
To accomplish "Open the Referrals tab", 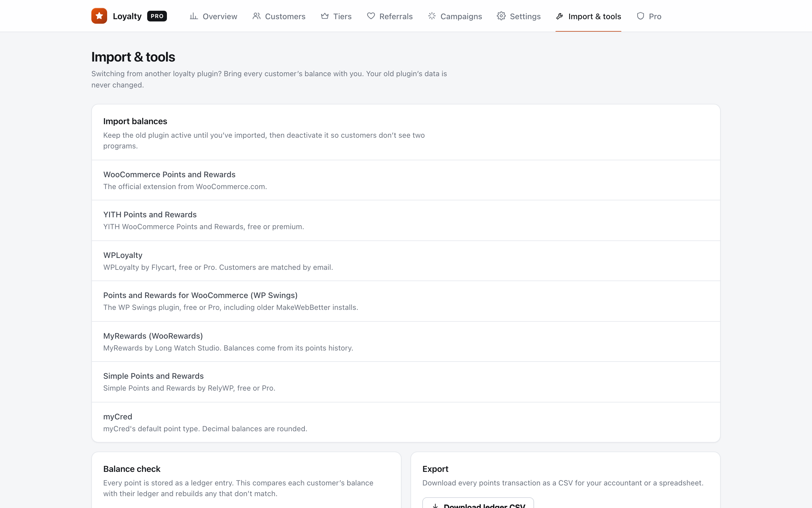I will coord(390,16).
